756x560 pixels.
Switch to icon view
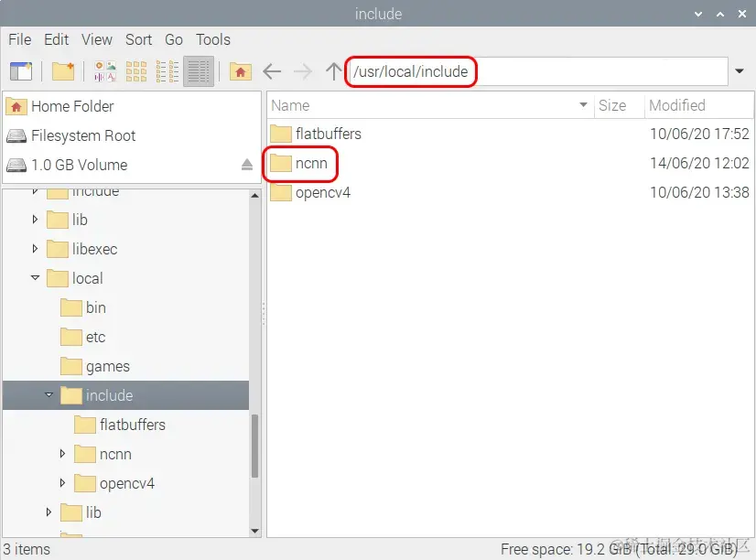136,71
